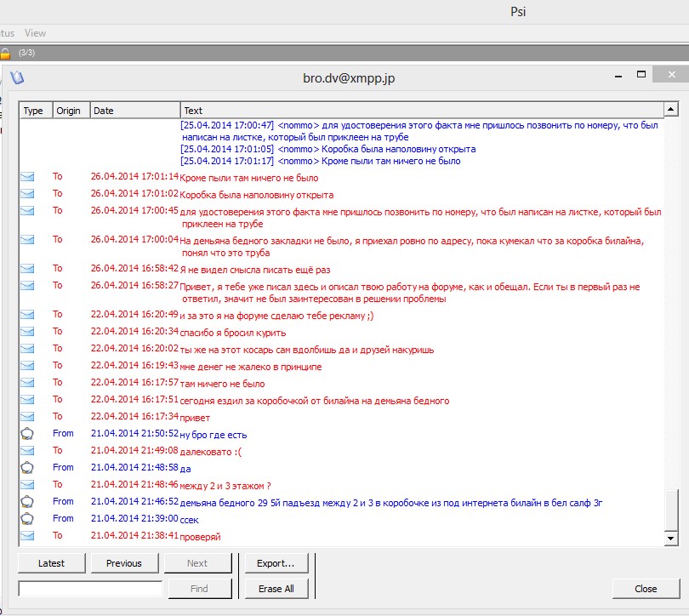Open the Export... dialog
The width and height of the screenshot is (689, 616).
[x=276, y=563]
